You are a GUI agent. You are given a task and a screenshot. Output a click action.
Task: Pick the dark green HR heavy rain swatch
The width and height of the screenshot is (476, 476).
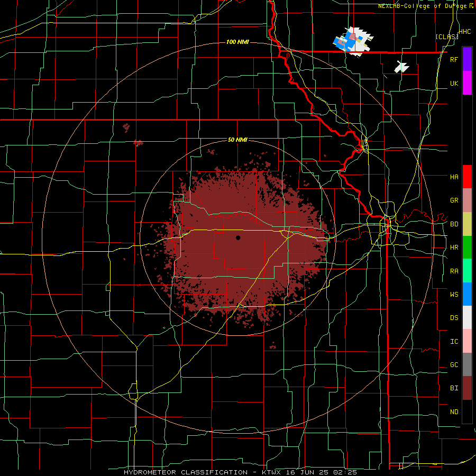pos(467,248)
